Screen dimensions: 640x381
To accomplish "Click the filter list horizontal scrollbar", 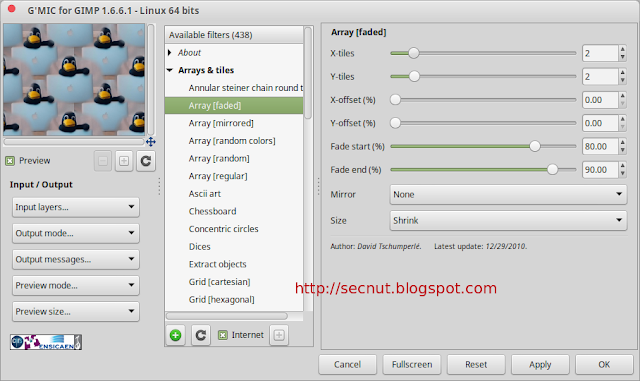I will [x=227, y=316].
